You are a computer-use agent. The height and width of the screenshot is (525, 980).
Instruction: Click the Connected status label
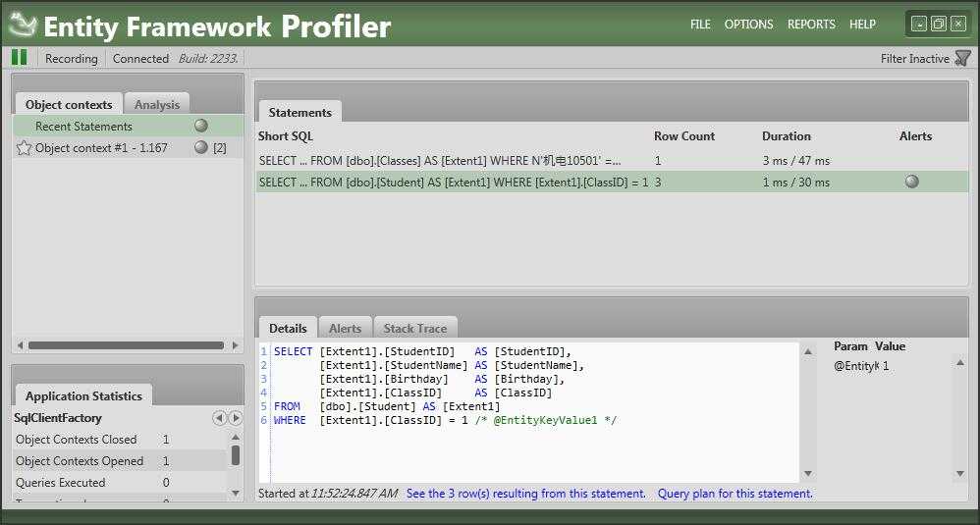tap(140, 58)
